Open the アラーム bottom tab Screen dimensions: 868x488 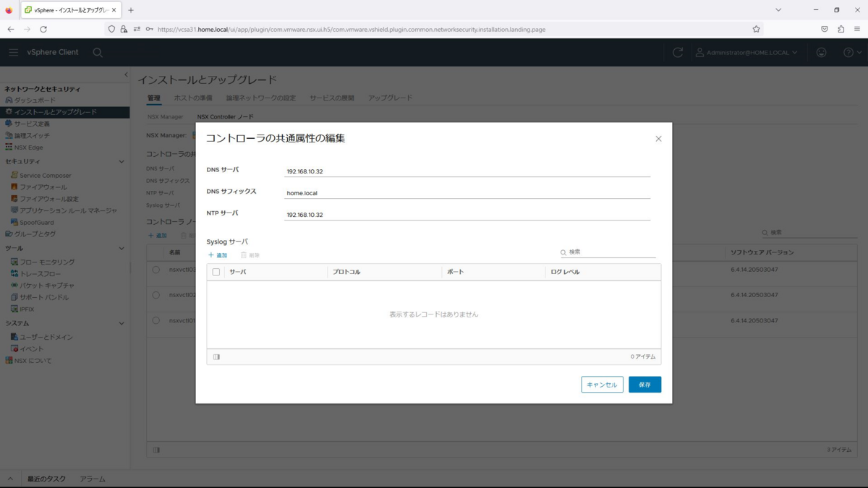coord(93,479)
